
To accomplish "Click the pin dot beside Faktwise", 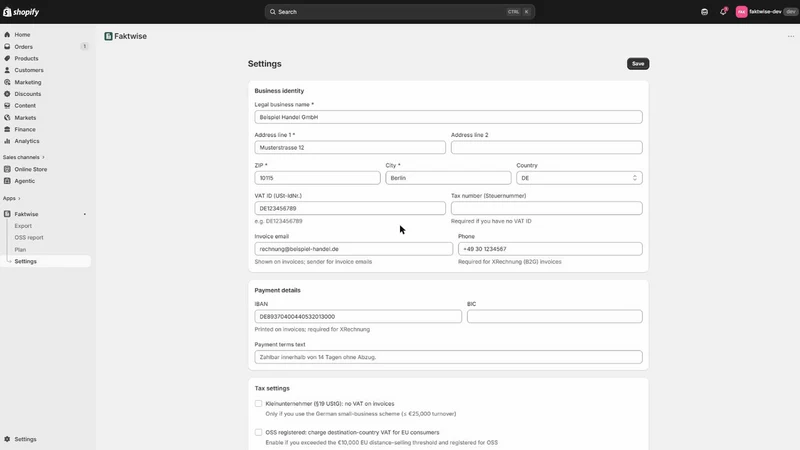I will pos(85,214).
